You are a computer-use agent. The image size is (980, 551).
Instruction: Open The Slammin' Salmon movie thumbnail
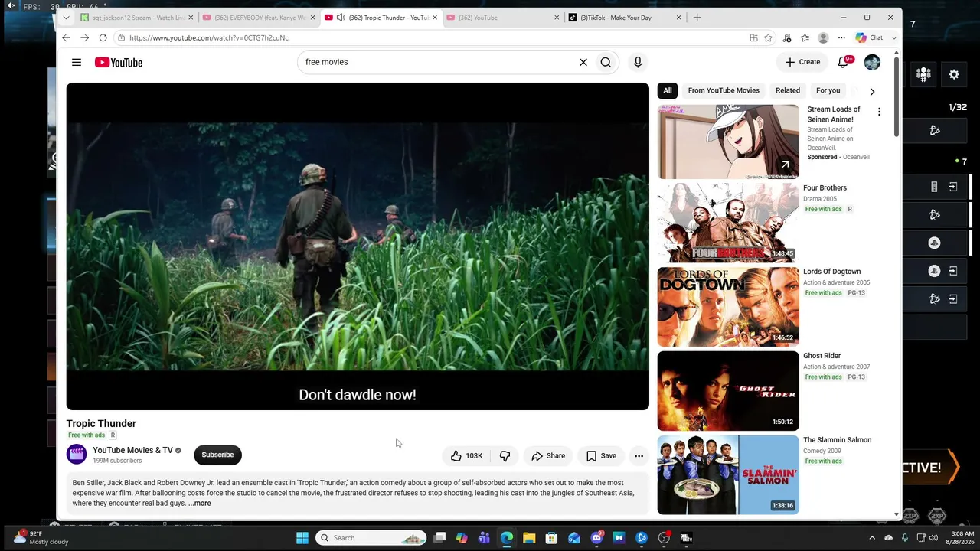[728, 475]
